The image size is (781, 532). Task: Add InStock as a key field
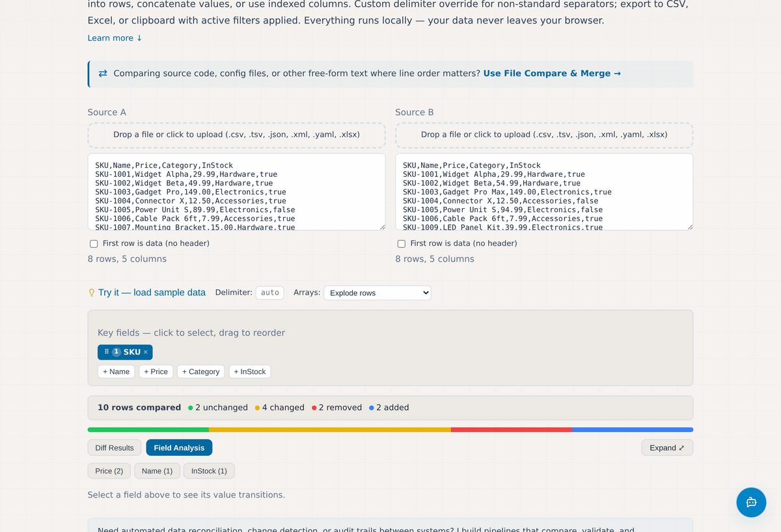point(250,371)
